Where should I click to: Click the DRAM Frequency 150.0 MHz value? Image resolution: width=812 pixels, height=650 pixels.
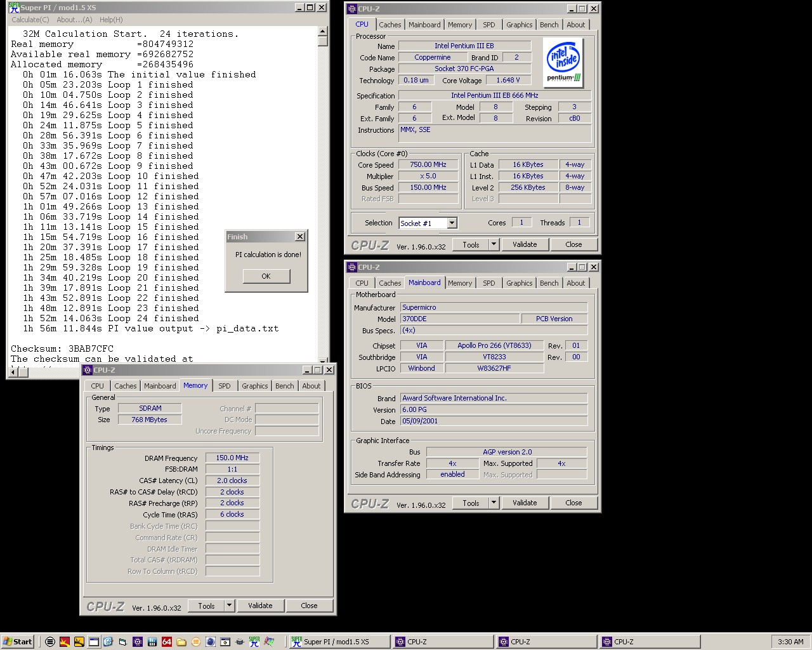[232, 458]
